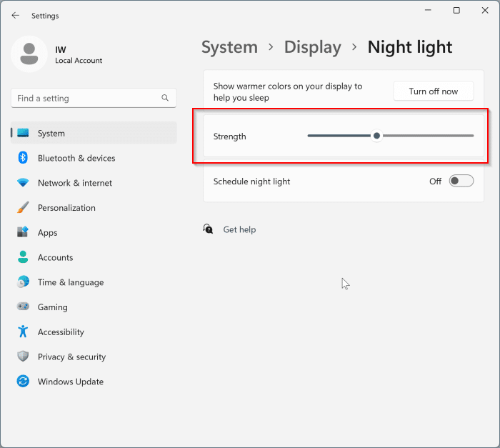Click the Off status text beside toggle
The width and height of the screenshot is (500, 448).
coord(435,181)
